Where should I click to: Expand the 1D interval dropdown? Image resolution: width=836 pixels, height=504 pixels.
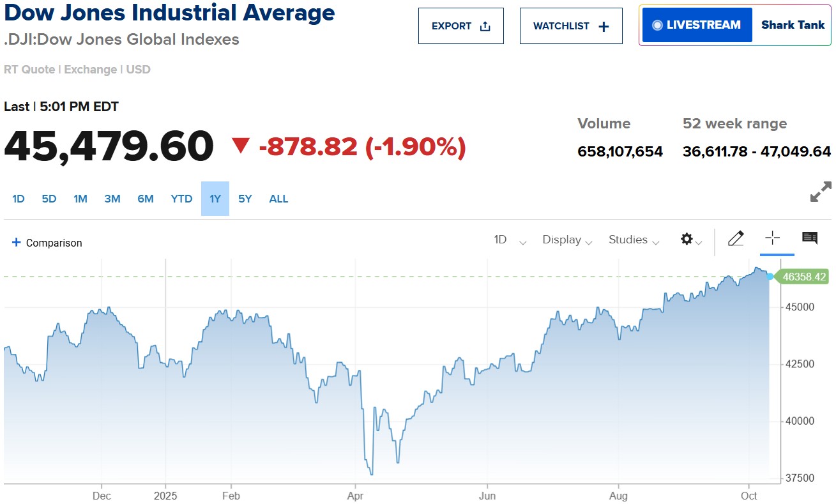click(x=510, y=240)
